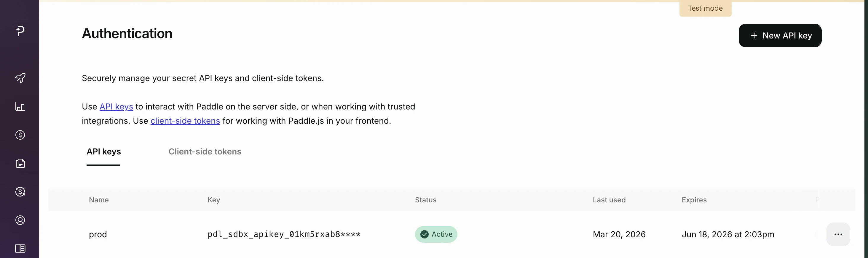This screenshot has width=868, height=258.
Task: Click the plus icon on New API key
Action: pos(754,35)
